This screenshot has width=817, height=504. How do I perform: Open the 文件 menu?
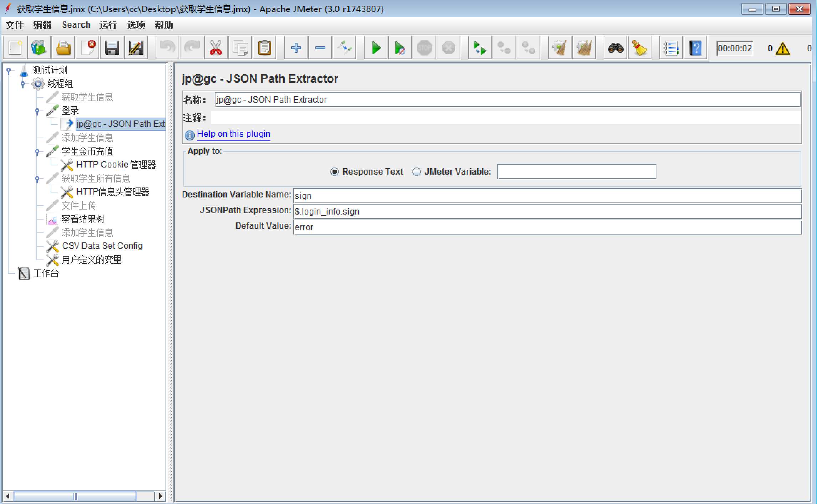click(15, 25)
